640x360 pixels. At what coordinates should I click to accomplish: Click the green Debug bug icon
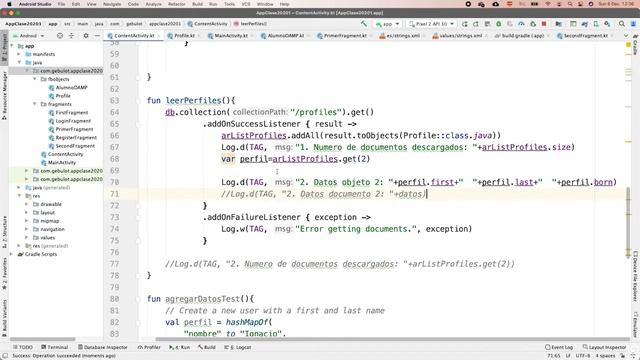pos(498,24)
